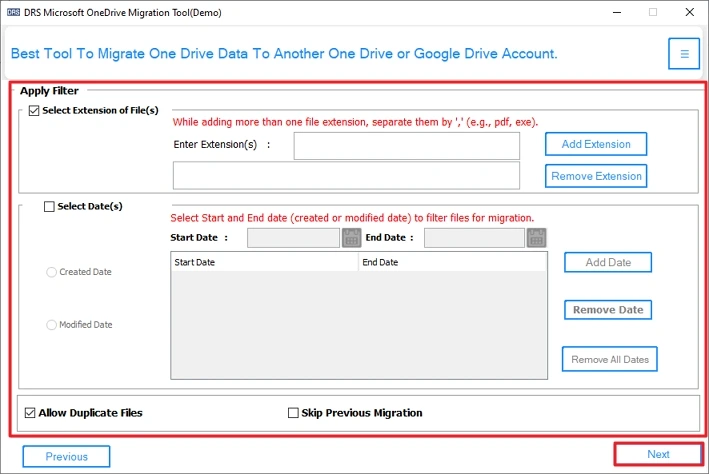Toggle Allow Duplicate Files checkbox
Image resolution: width=709 pixels, height=474 pixels.
[x=30, y=413]
